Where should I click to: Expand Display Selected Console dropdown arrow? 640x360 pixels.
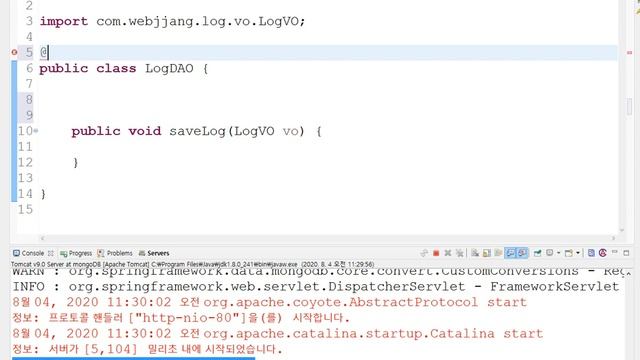558,253
